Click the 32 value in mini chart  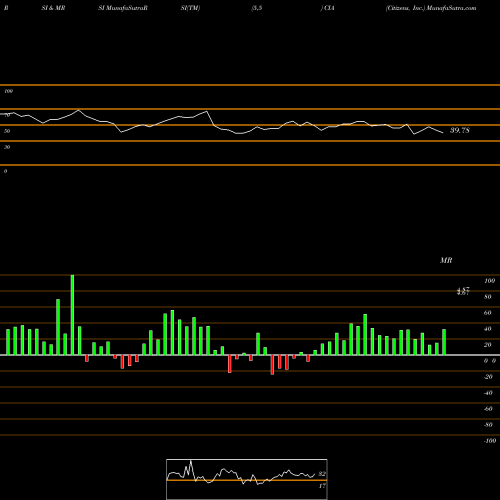point(322,474)
